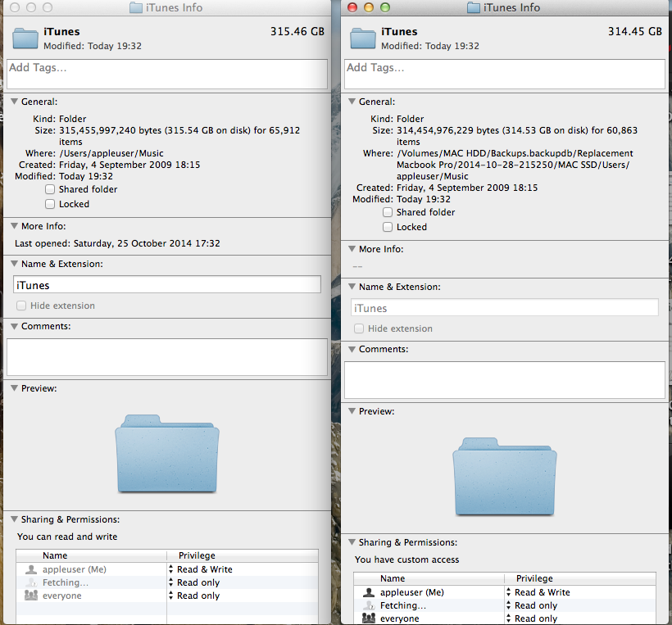Collapse Name & Extension section in right window
This screenshot has width=672, height=625.
[352, 287]
